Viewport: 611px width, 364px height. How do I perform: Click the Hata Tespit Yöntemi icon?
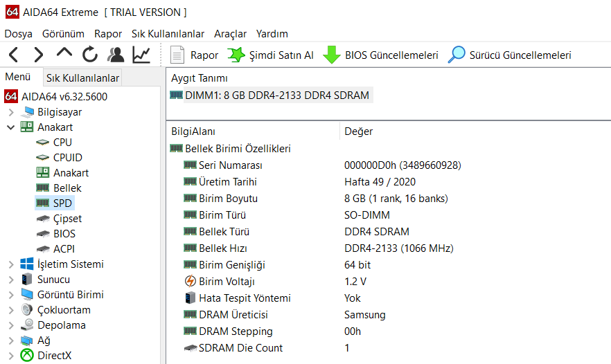(190, 298)
